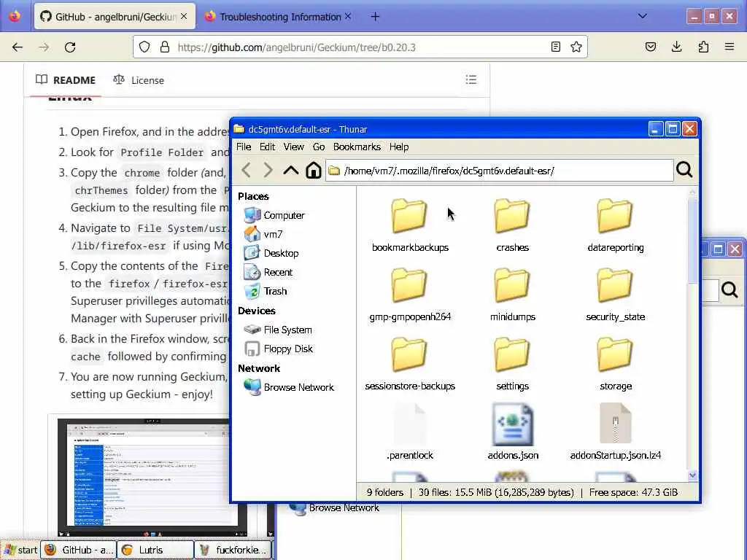The height and width of the screenshot is (560, 747).
Task: Toggle Firefox reader view icon
Action: [x=555, y=47]
